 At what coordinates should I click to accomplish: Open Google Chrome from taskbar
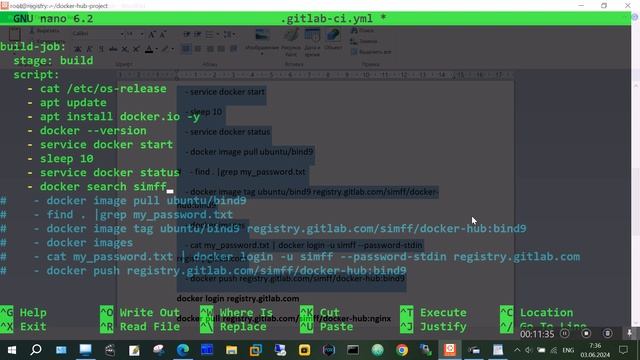click(402, 350)
